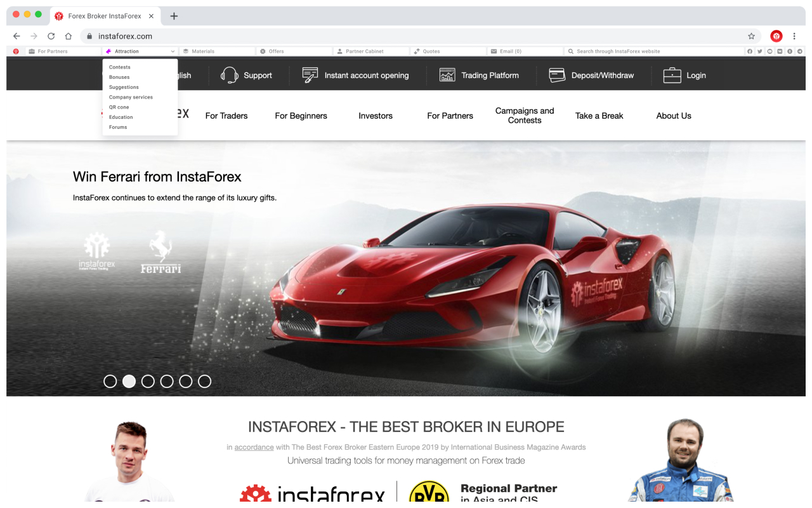Bookmark this page with the star icon
Viewport: 812px width, 508px height.
coord(751,36)
